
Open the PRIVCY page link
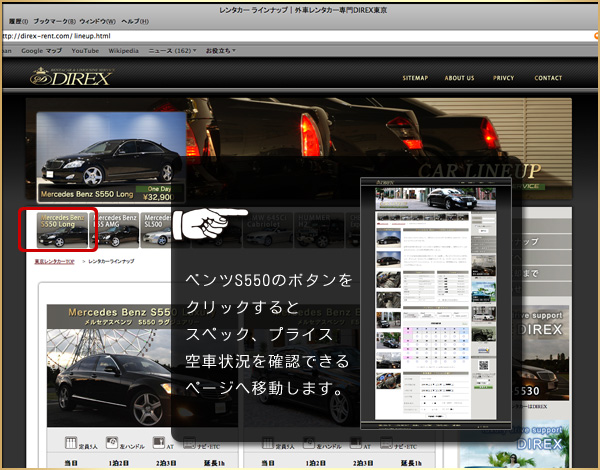[x=503, y=78]
